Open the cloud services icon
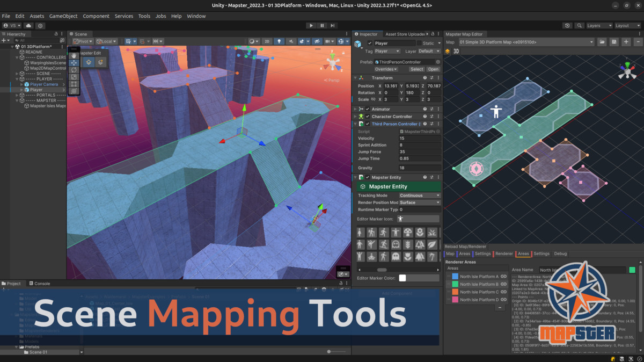The image size is (644, 362). 28,25
